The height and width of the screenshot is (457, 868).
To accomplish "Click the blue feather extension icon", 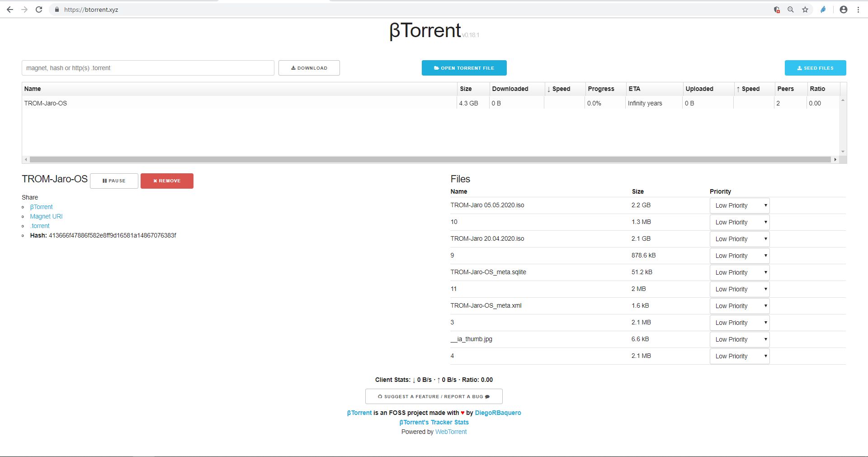I will coord(823,10).
